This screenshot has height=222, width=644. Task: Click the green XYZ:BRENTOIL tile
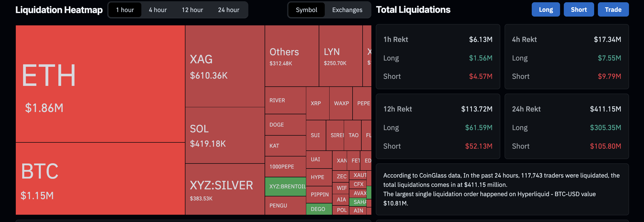click(285, 187)
